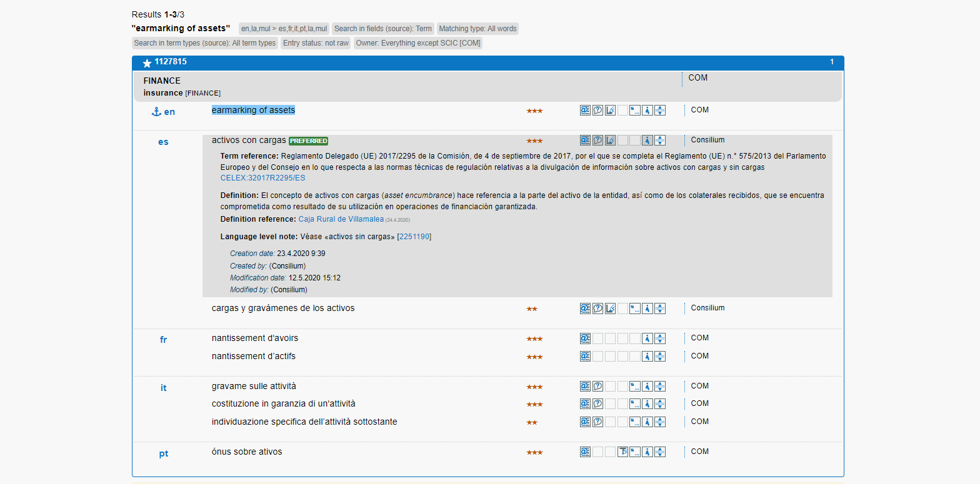Click context quote icon for 'gravame sulle attività'
Viewport: 980px width, 484px height.
pyautogui.click(x=635, y=387)
